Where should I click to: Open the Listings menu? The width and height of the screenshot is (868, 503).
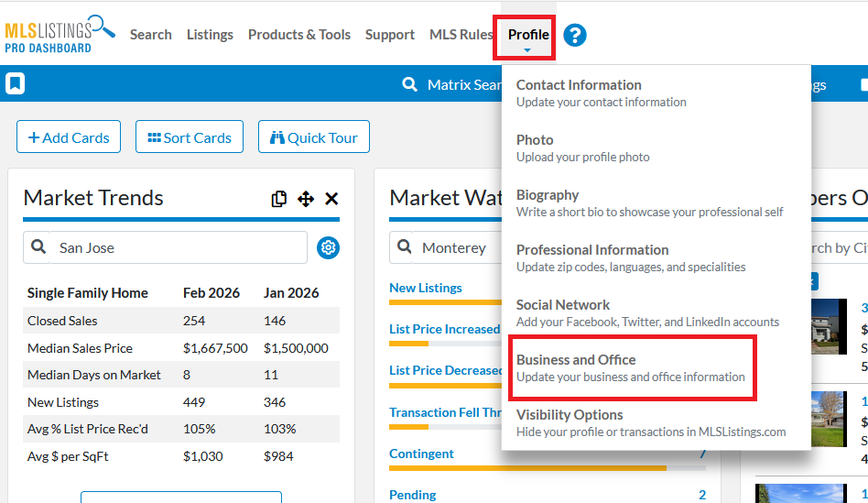click(210, 34)
